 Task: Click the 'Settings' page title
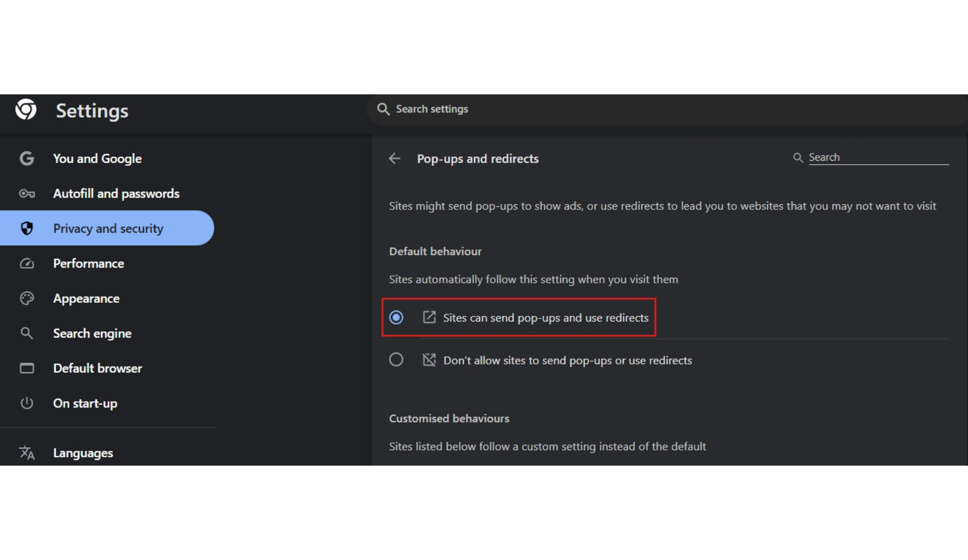[x=92, y=110]
